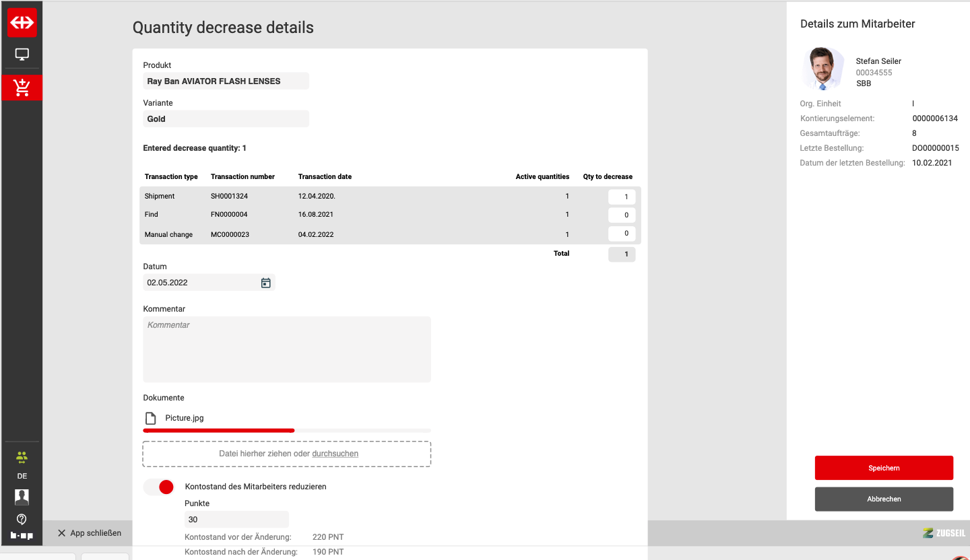This screenshot has height=560, width=970.
Task: Open the help question mark icon
Action: click(x=22, y=519)
